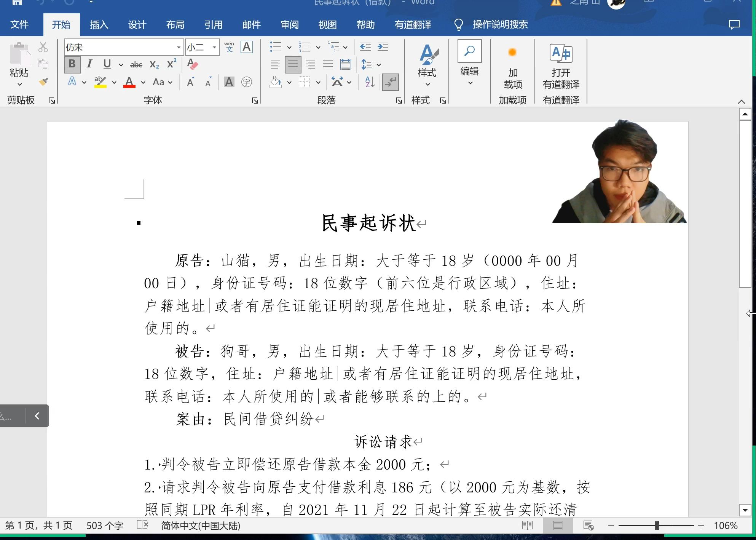The image size is (756, 540).
Task: Increase paragraph indent
Action: (383, 47)
